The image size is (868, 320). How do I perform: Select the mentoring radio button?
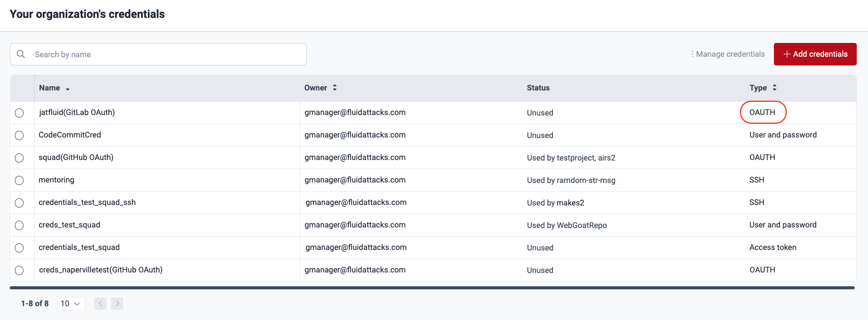pyautogui.click(x=19, y=180)
